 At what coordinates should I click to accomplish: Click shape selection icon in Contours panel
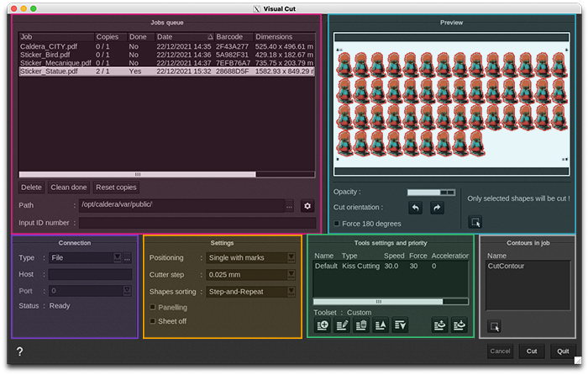(494, 326)
